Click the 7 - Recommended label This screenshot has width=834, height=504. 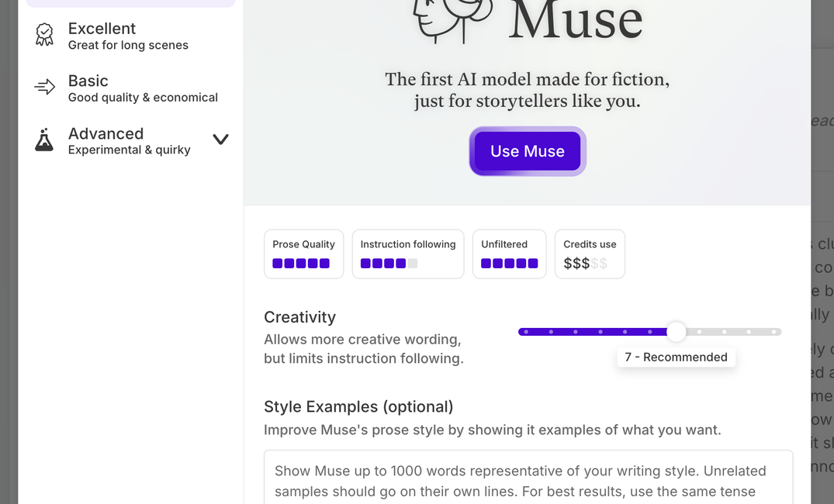(675, 357)
